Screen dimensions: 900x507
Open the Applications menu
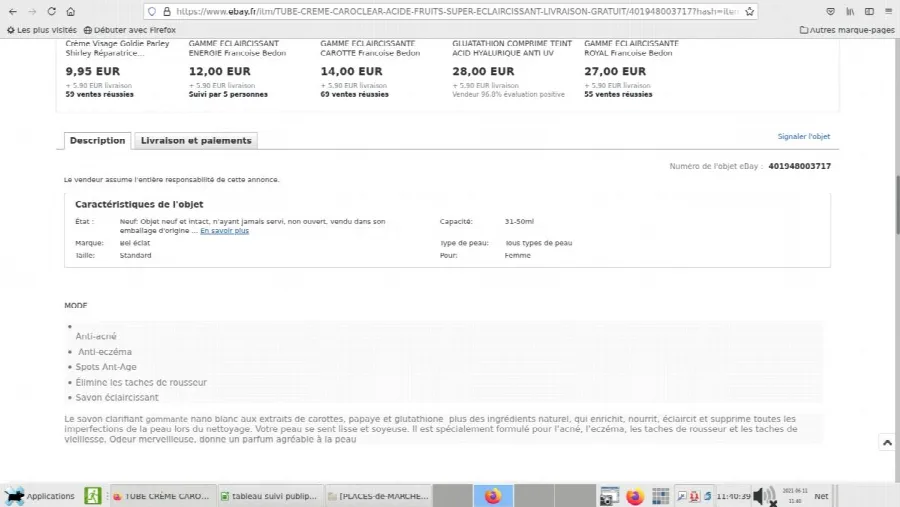pyautogui.click(x=39, y=496)
